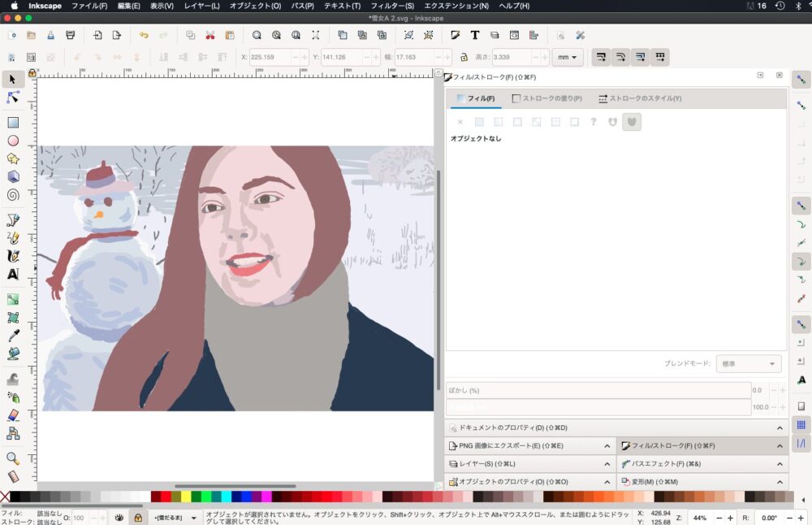Open the ブレンドモード dropdown
Screen dimensions: 812x525
tap(748, 364)
